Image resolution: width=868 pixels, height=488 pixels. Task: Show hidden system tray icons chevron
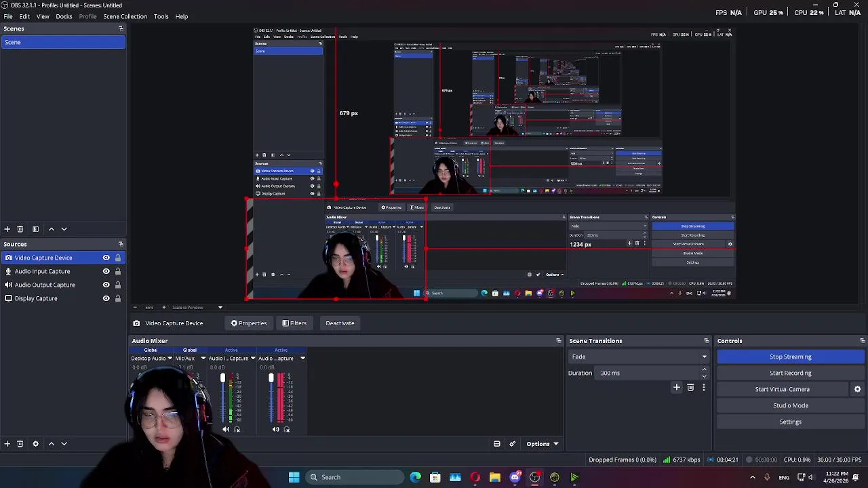point(752,477)
